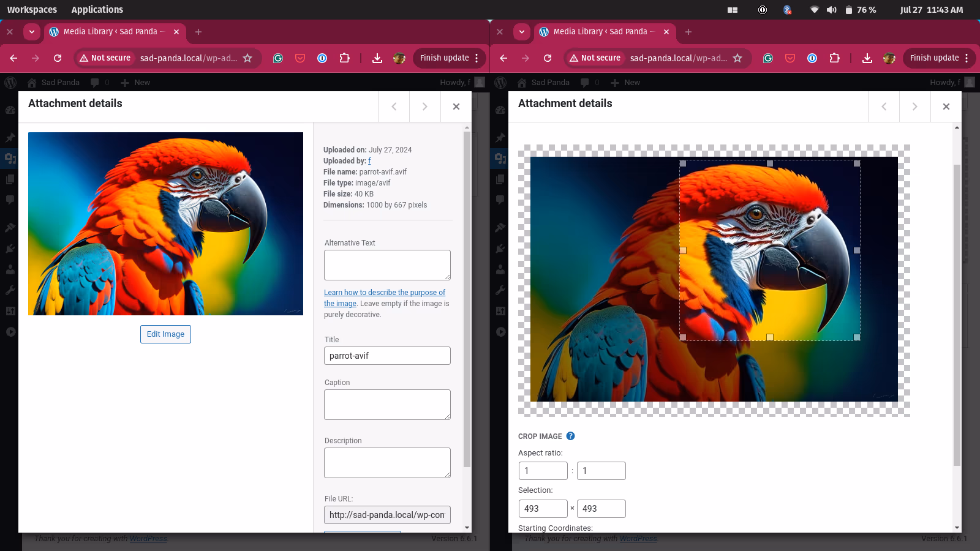This screenshot has width=980, height=551.
Task: Go to next attachment in right window
Action: coord(914,107)
